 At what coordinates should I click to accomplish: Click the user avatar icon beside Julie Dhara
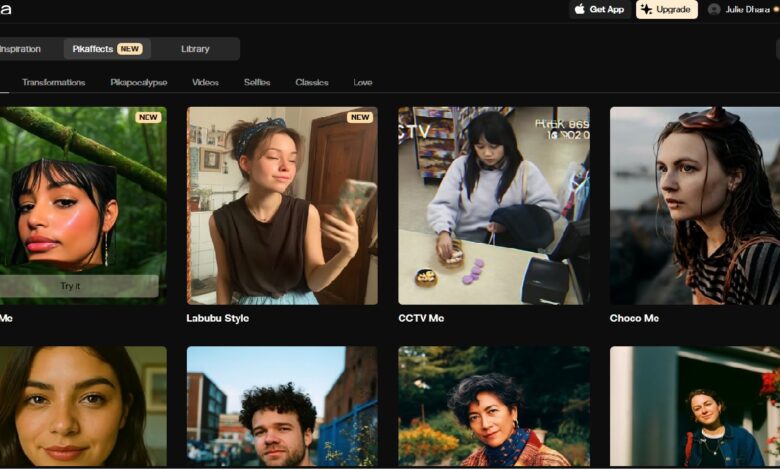click(x=714, y=9)
